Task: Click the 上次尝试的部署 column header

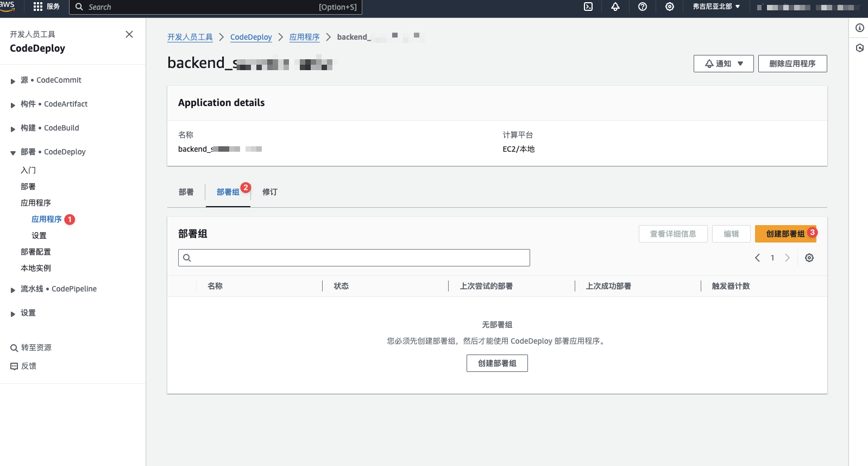Action: point(486,286)
